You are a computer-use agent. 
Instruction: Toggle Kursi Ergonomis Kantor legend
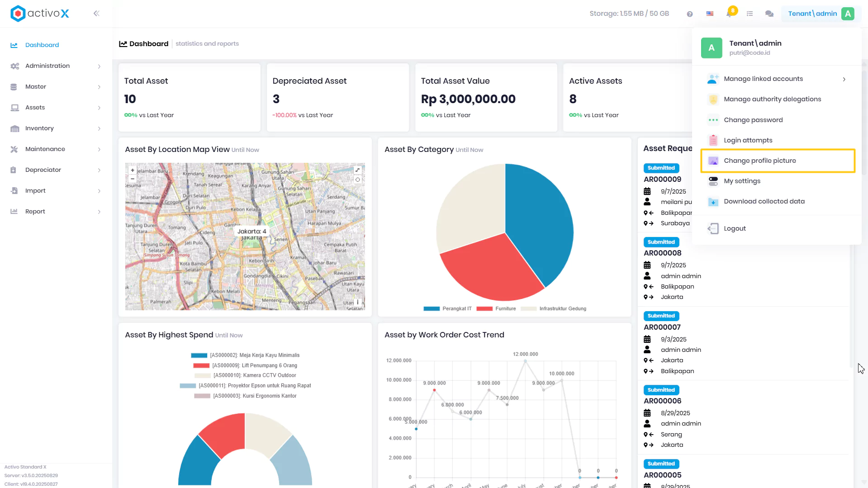(x=245, y=396)
